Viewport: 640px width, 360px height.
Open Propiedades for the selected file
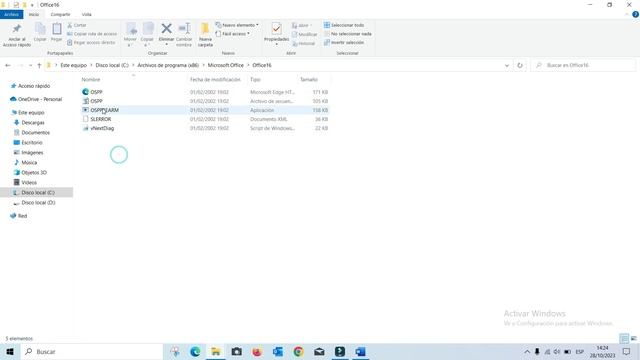tap(276, 34)
